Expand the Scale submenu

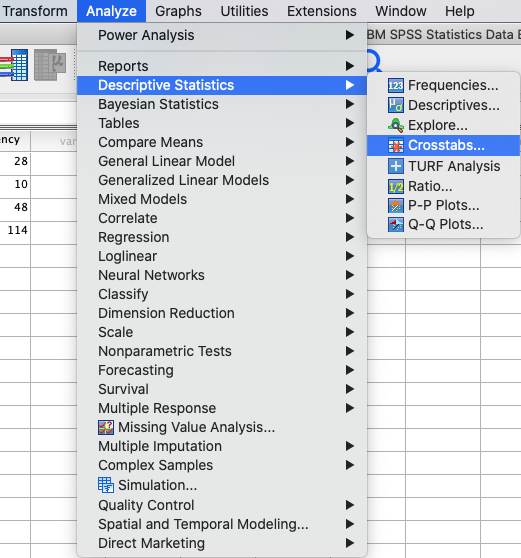tap(222, 332)
